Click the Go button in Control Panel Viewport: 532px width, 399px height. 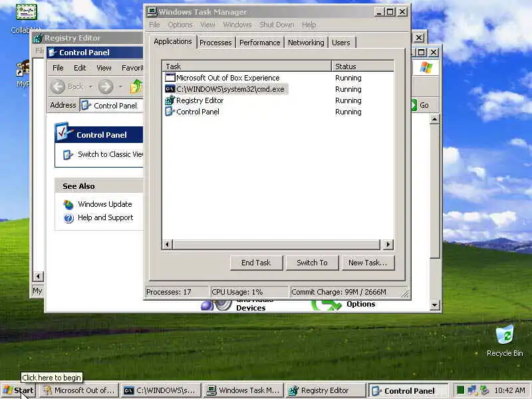421,106
